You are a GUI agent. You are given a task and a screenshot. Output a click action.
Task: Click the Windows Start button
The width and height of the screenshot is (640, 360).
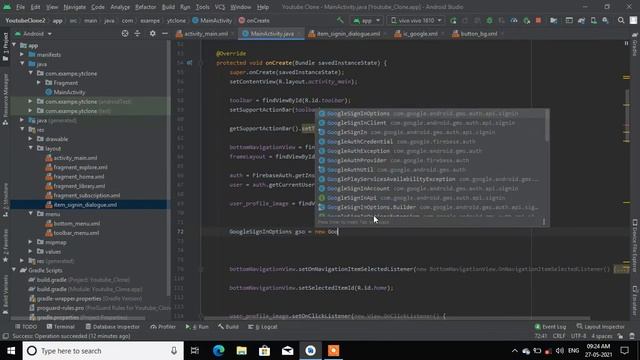click(x=11, y=351)
